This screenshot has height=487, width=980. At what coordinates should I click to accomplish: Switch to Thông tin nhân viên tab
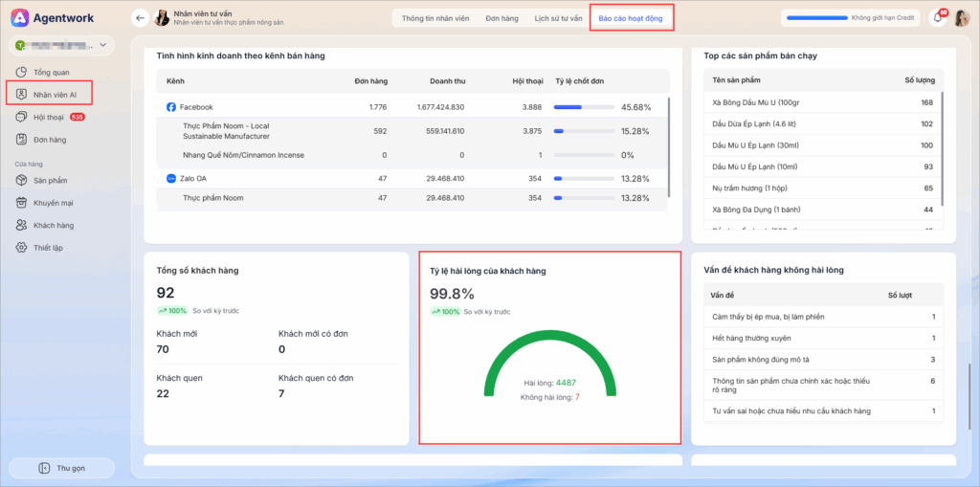[437, 18]
